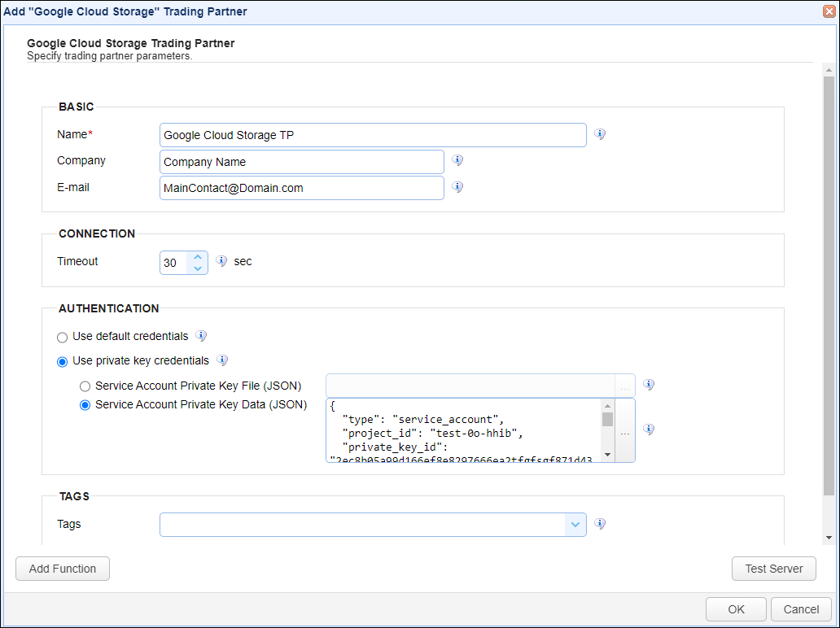Image resolution: width=840 pixels, height=628 pixels.
Task: Focus the E-mail input field
Action: pyautogui.click(x=302, y=188)
